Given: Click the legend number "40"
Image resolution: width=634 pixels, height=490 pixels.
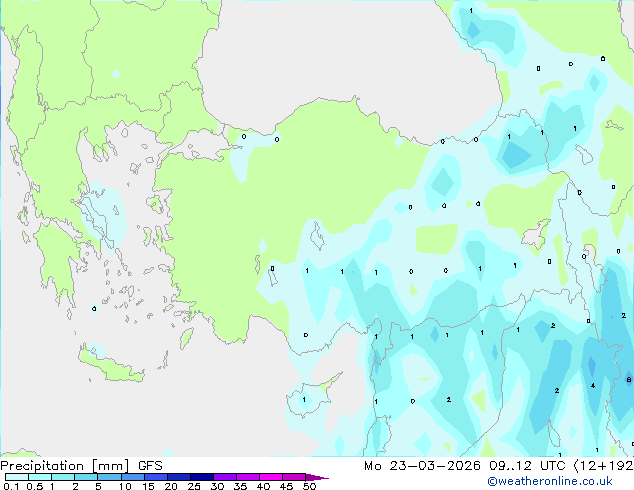Looking at the screenshot, I should tap(263, 486).
